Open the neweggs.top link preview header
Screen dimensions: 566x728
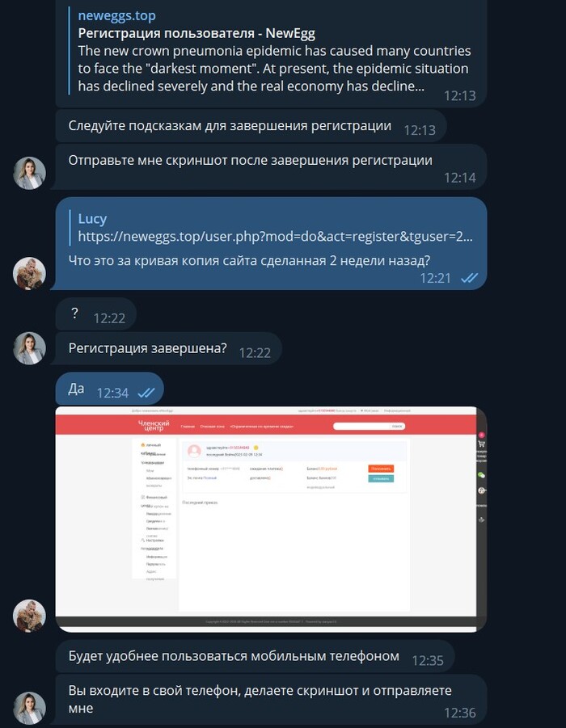tap(116, 16)
